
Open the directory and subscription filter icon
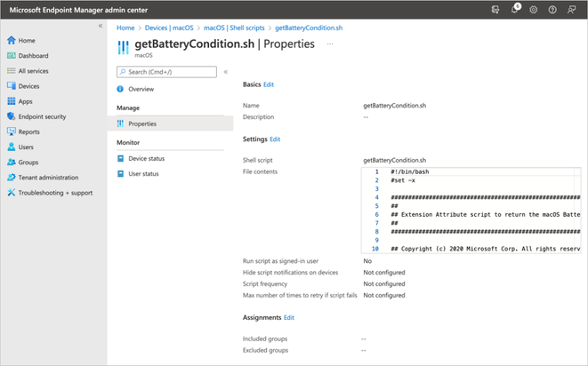tap(495, 10)
